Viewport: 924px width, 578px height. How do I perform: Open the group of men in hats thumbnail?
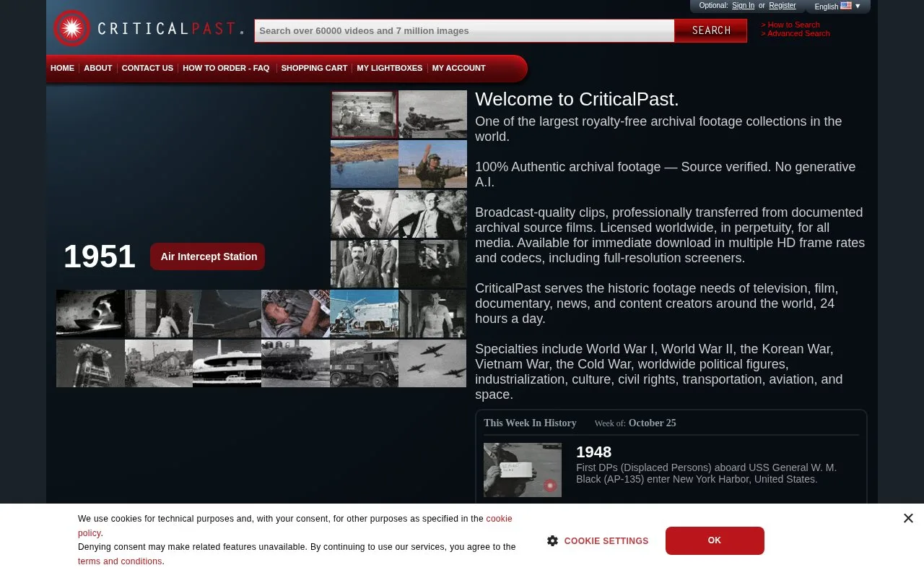pyautogui.click(x=364, y=264)
